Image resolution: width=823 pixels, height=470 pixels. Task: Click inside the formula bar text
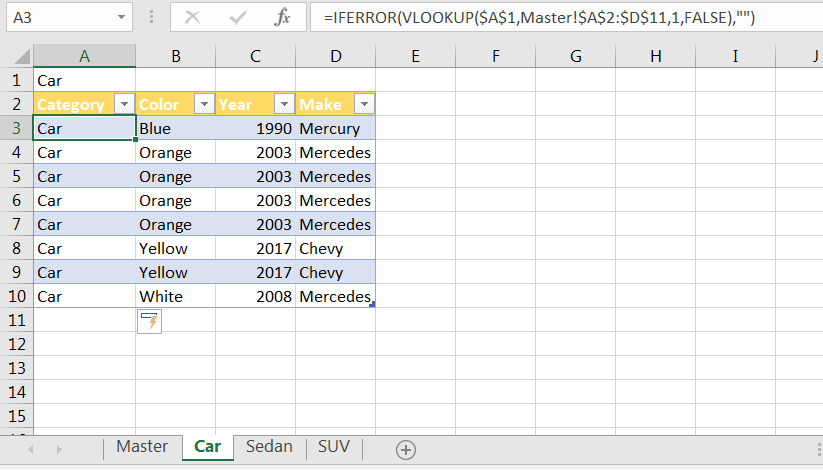point(539,18)
